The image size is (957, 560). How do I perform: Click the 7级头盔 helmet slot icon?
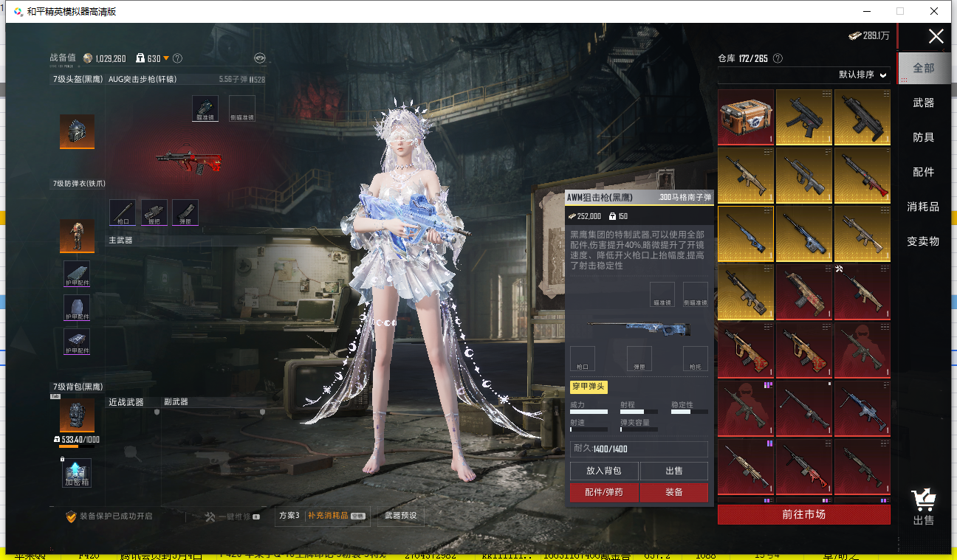pyautogui.click(x=77, y=131)
